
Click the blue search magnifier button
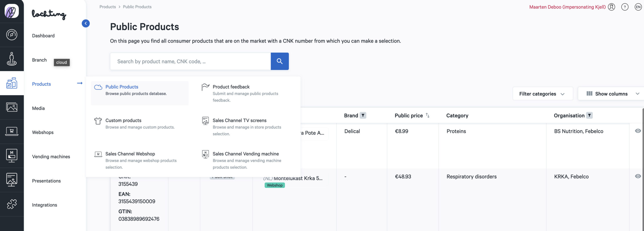(279, 61)
